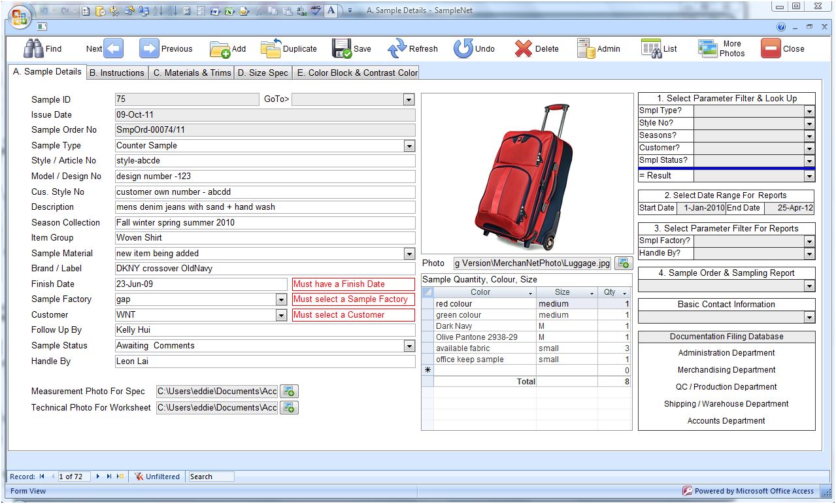The height and width of the screenshot is (504, 836).
Task: Click the Duplicate folder icon
Action: pyautogui.click(x=271, y=48)
